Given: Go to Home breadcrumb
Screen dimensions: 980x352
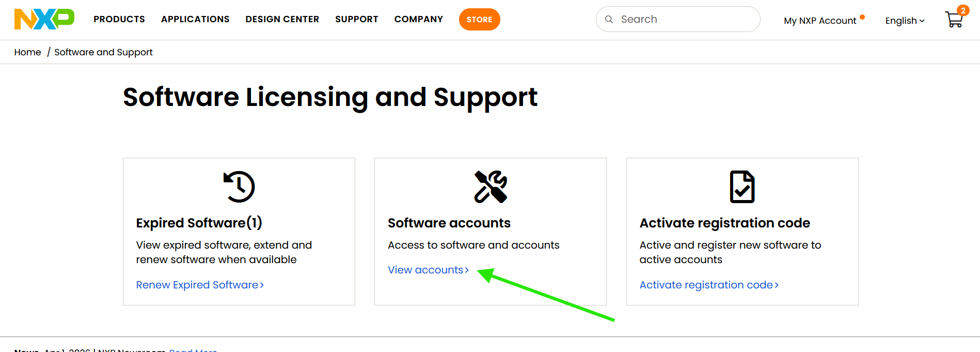Looking at the screenshot, I should coord(27,52).
